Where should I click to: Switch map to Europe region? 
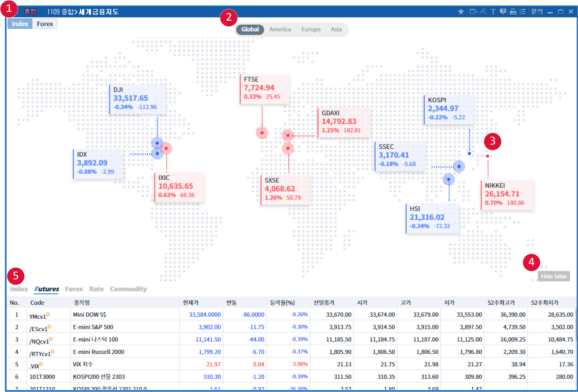pyautogui.click(x=311, y=30)
